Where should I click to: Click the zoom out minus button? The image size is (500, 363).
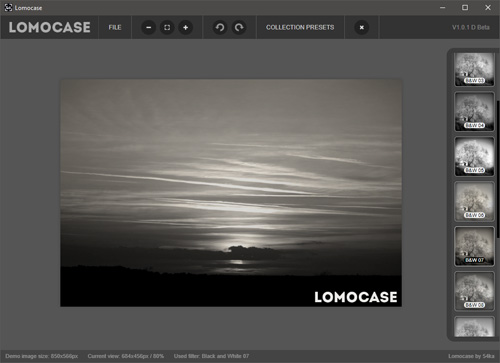click(149, 27)
